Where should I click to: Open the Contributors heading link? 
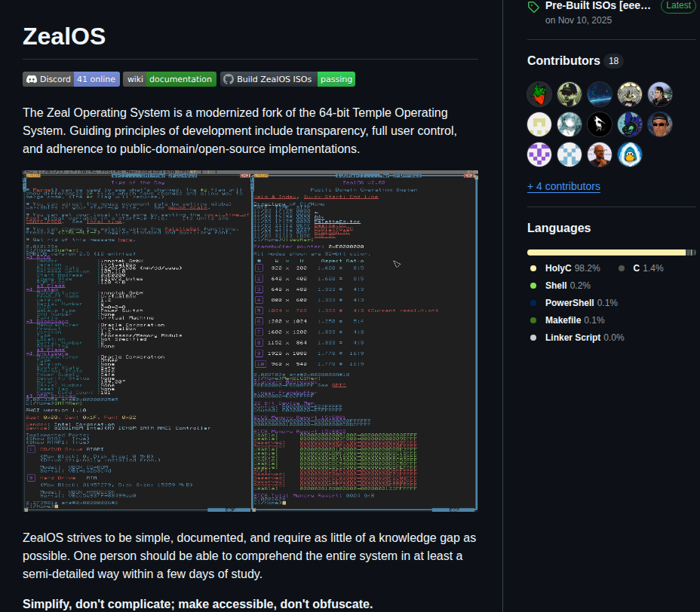point(563,60)
